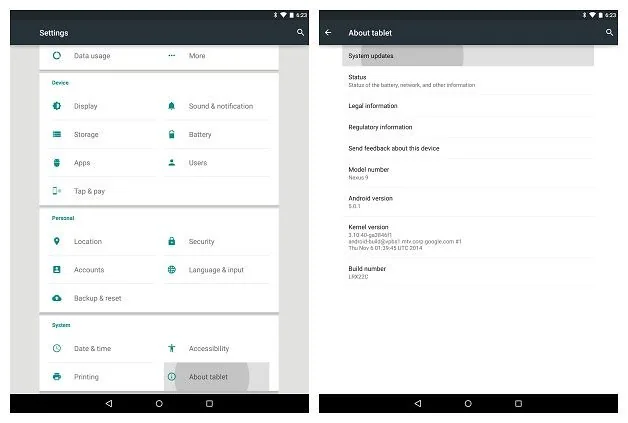Tap the Accounts contact icon
This screenshot has width=628, height=423.
pos(57,270)
